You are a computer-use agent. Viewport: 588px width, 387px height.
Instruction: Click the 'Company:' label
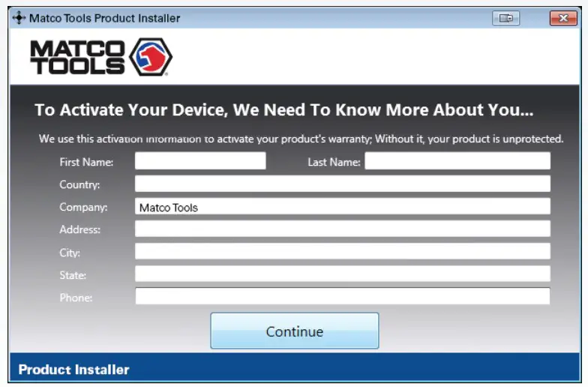tap(83, 207)
